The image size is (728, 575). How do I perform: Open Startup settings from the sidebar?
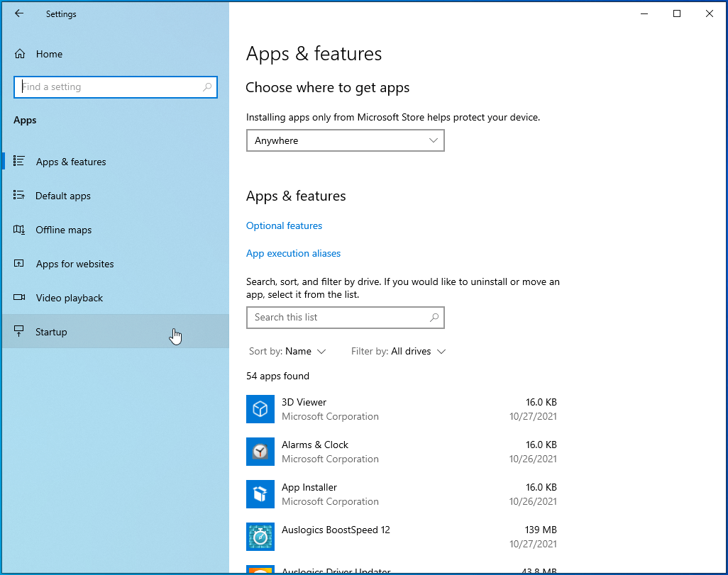pyautogui.click(x=51, y=332)
